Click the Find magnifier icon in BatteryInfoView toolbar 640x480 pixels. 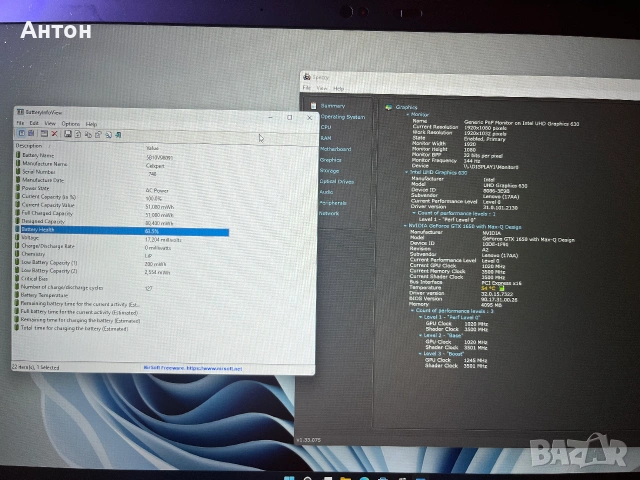tap(108, 135)
